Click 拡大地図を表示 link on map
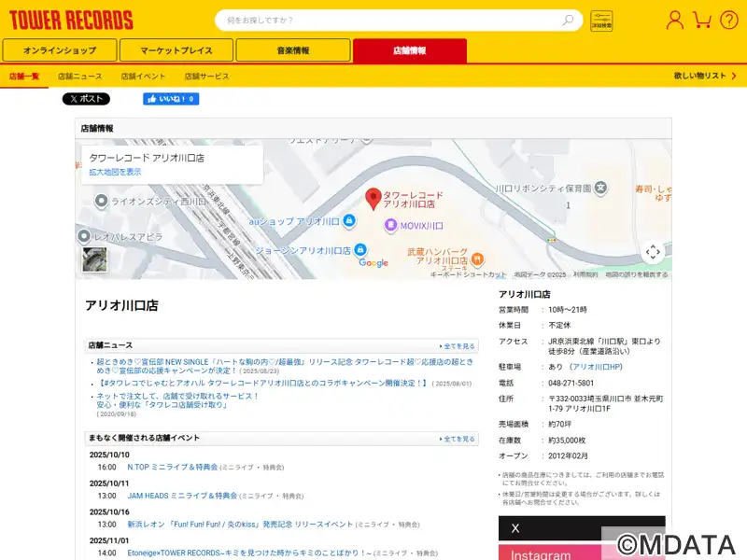The width and height of the screenshot is (747, 560). (115, 172)
